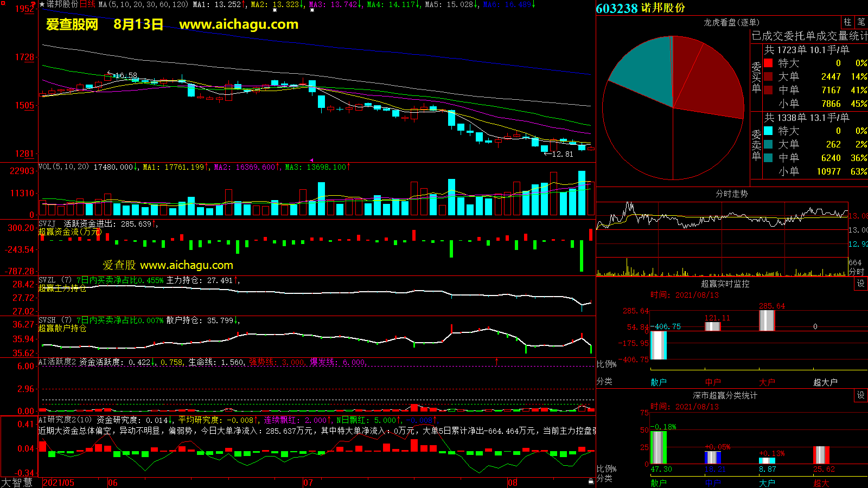The image size is (868, 488).
Task: Click the cyan 特大 sell-order swatch
Action: tap(768, 131)
